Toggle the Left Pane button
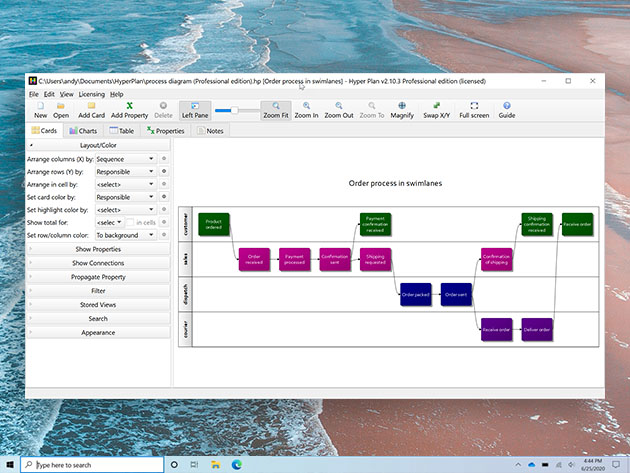The height and width of the screenshot is (473, 630). (x=194, y=110)
